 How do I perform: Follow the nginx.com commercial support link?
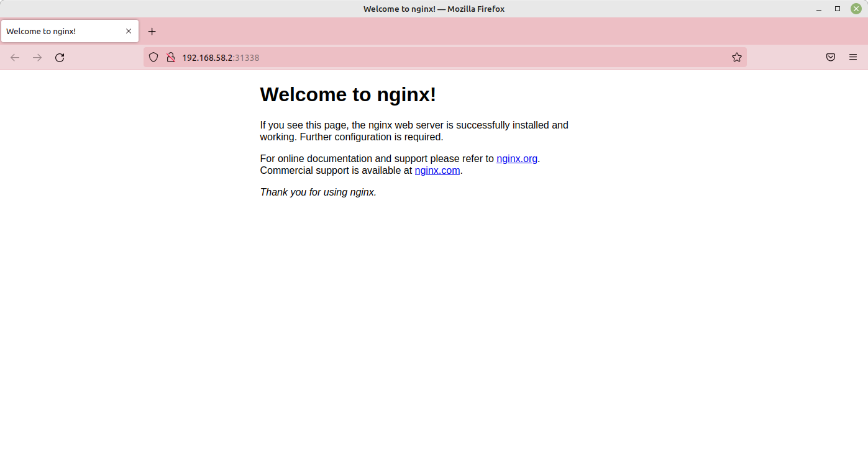(x=437, y=171)
